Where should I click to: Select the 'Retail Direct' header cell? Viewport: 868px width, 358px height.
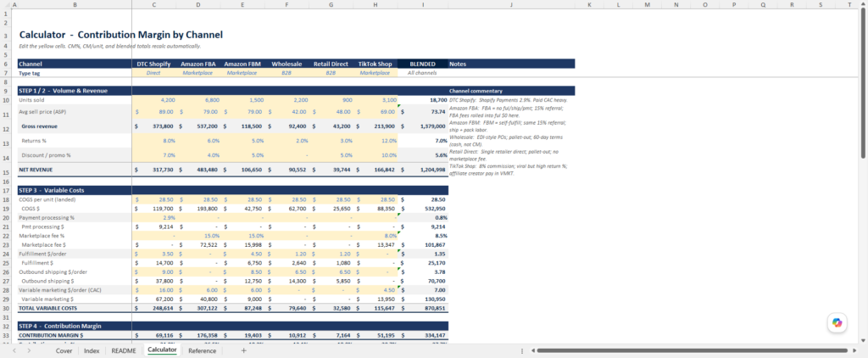click(x=331, y=64)
